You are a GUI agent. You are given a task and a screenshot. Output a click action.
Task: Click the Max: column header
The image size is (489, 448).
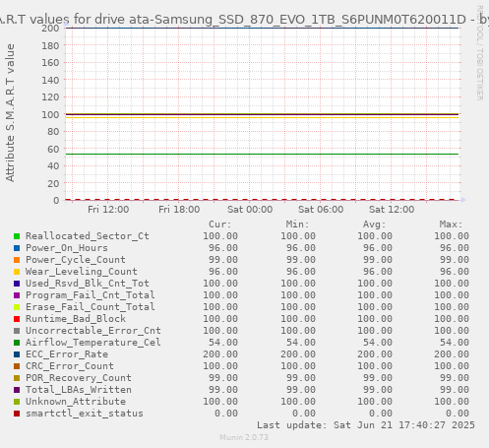coord(451,224)
